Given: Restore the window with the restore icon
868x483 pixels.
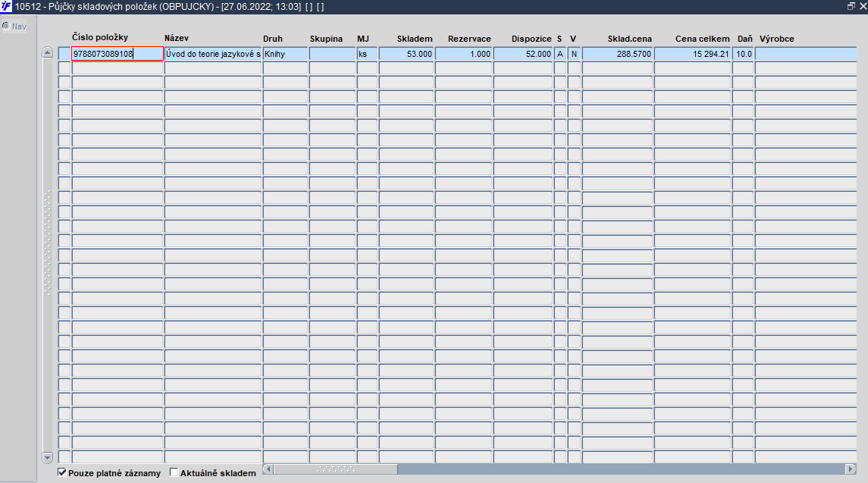Looking at the screenshot, I should (x=851, y=7).
